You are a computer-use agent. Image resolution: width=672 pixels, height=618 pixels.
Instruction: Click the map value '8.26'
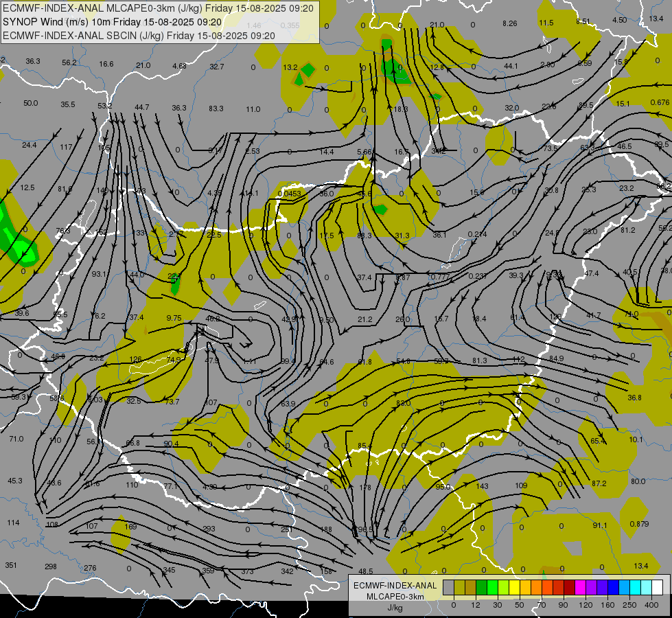point(509,23)
